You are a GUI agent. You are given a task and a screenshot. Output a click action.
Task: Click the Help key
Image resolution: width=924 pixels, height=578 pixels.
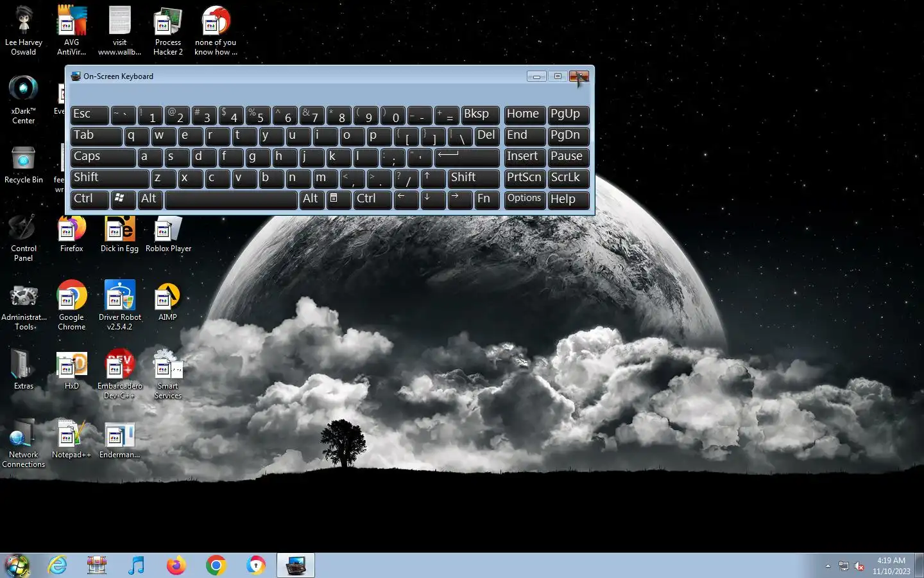(x=569, y=199)
